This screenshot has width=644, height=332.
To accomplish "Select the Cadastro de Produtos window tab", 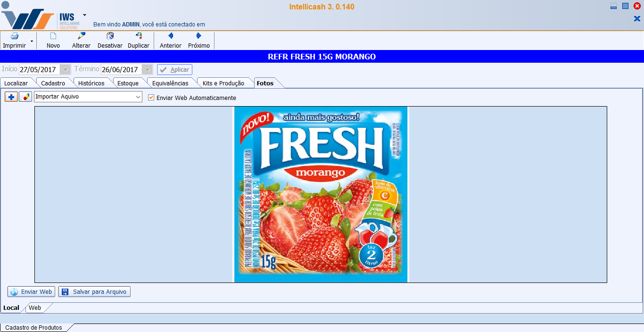I will tap(33, 328).
